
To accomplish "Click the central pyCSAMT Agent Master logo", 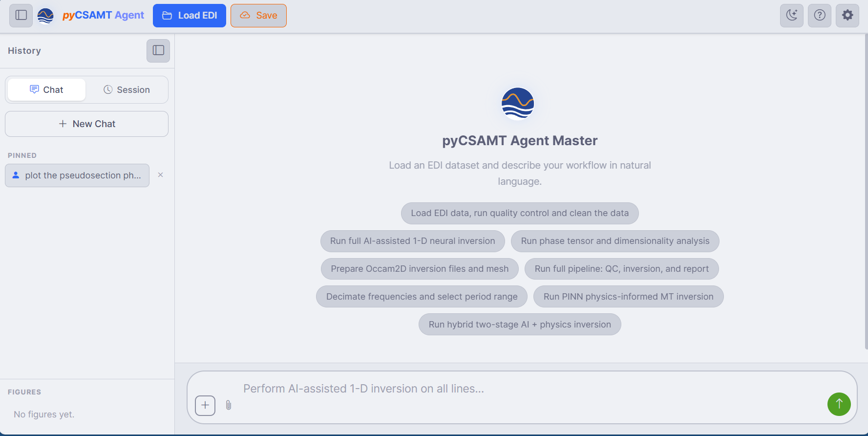I will [518, 104].
